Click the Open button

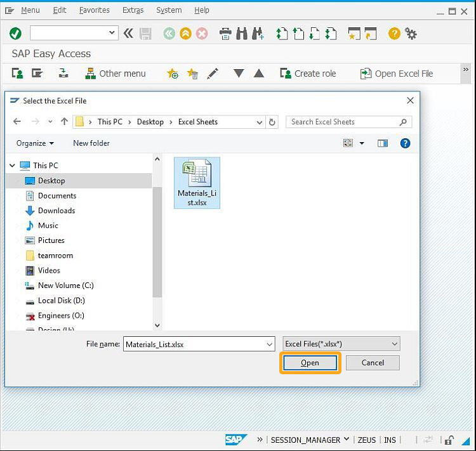pyautogui.click(x=310, y=363)
